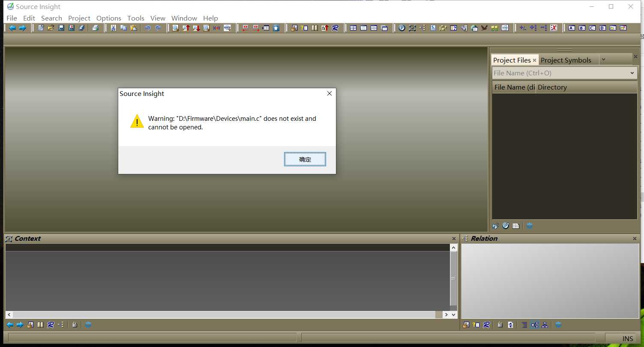The image size is (644, 347).
Task: Click the layout A icon in toolbar
Action: pos(572,28)
